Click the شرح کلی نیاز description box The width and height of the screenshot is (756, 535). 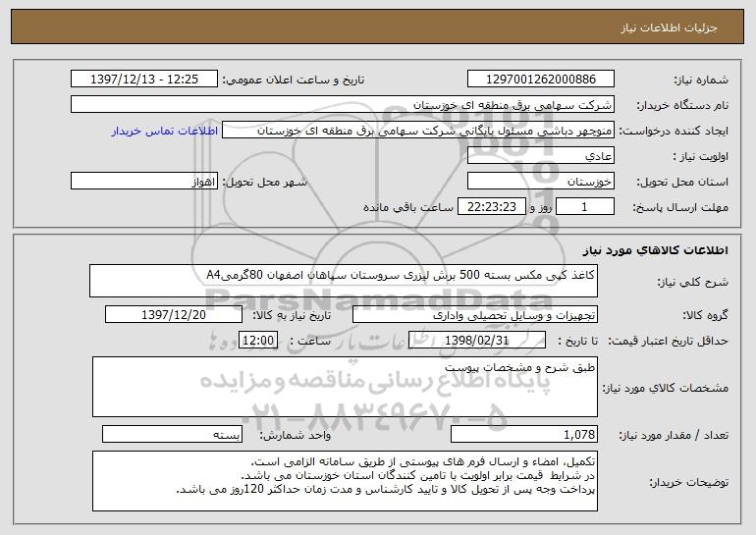coord(344,281)
